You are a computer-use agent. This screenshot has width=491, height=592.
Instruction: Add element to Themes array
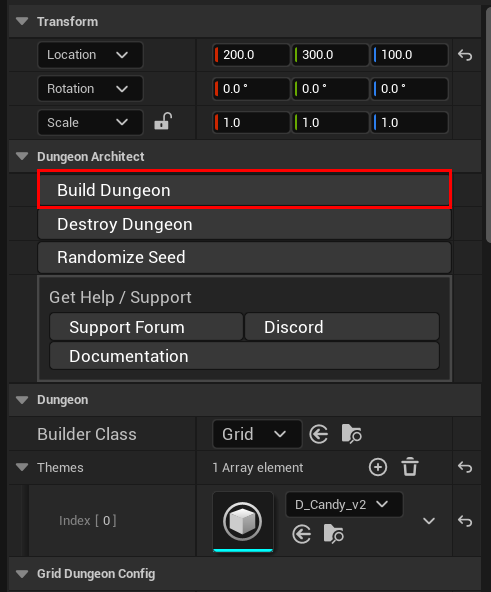(x=378, y=467)
